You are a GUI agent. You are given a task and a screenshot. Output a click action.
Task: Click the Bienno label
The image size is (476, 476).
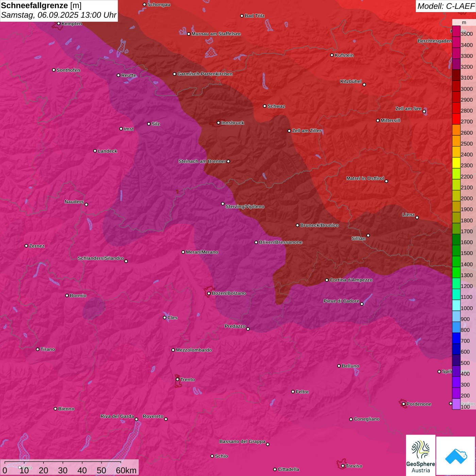pos(66,409)
